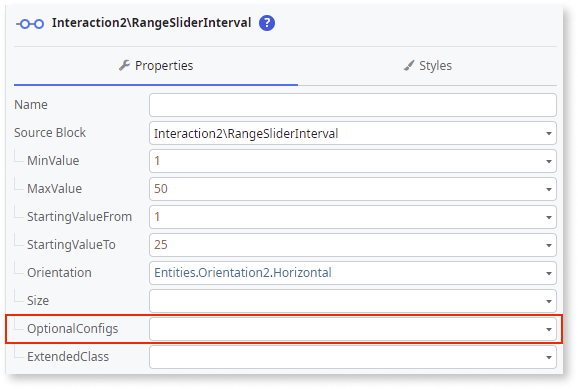Open the StartingValueTo dropdown arrow
The image size is (578, 389).
549,246
